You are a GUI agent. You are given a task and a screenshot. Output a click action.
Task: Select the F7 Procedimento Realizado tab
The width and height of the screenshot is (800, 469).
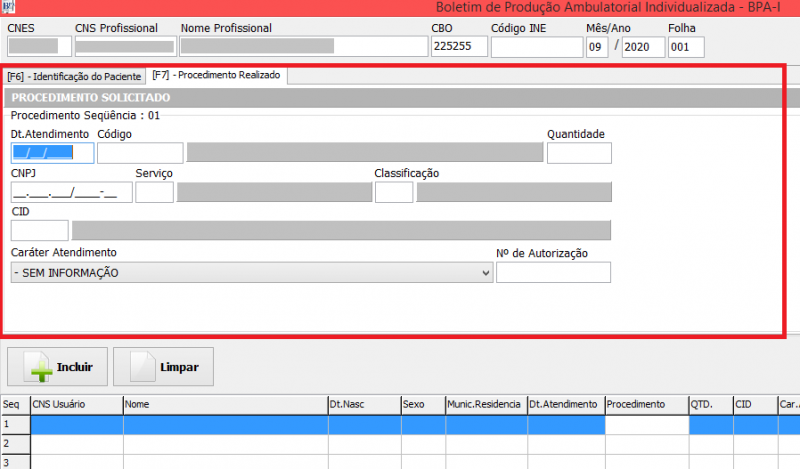[217, 75]
